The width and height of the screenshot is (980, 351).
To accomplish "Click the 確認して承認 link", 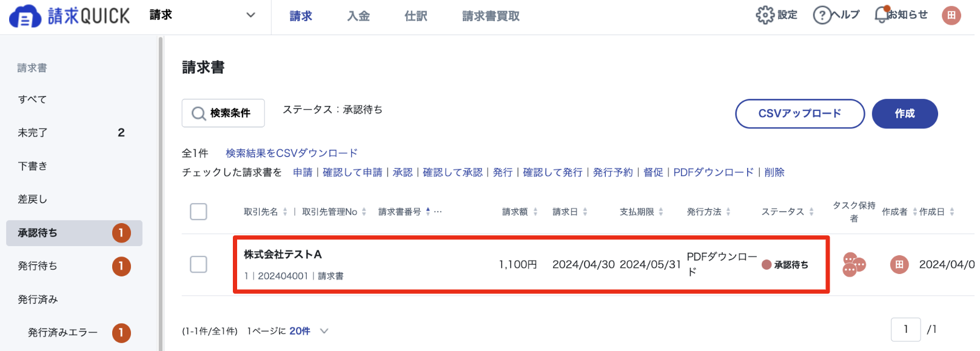I will coord(452,173).
